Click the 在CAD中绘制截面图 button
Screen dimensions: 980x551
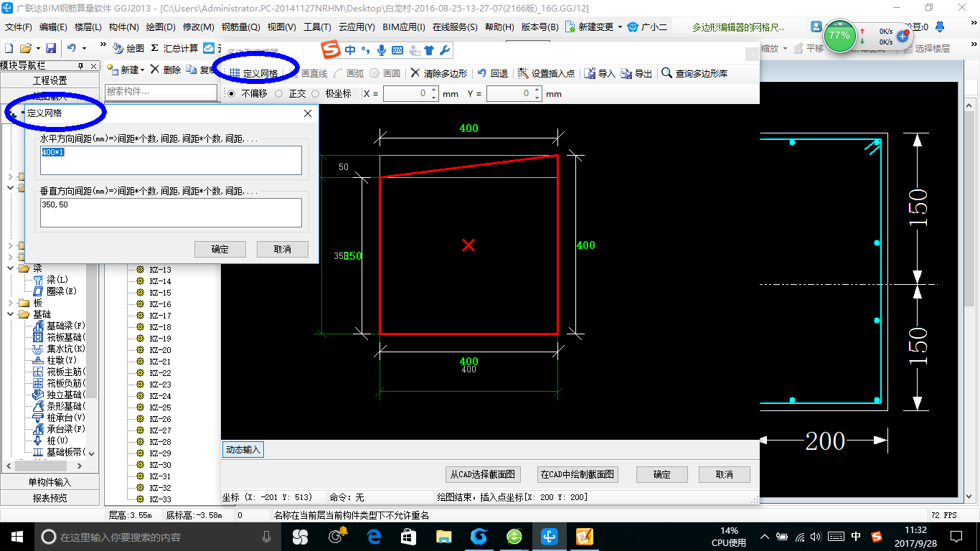pos(578,474)
